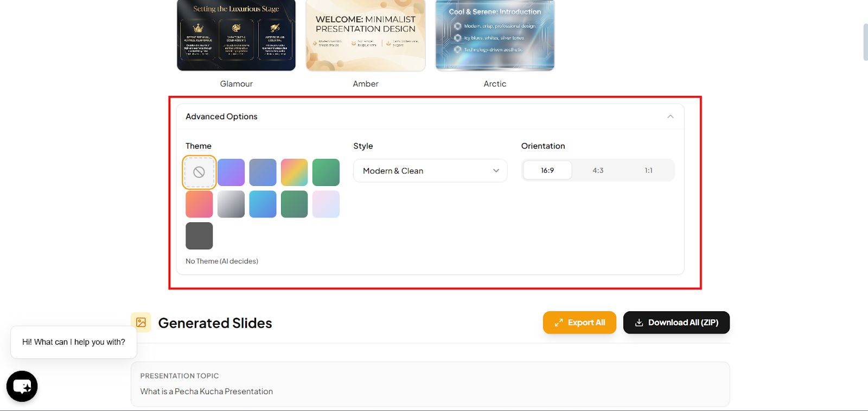Viewport: 868px width, 411px height.
Task: Click the 'Advanced Options' heading text
Action: pyautogui.click(x=221, y=117)
